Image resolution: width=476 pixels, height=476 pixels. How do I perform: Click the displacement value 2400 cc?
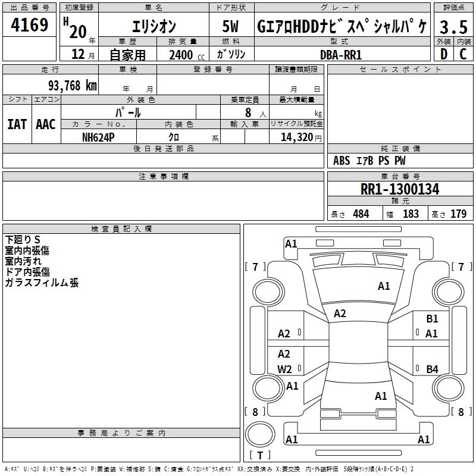click(187, 55)
